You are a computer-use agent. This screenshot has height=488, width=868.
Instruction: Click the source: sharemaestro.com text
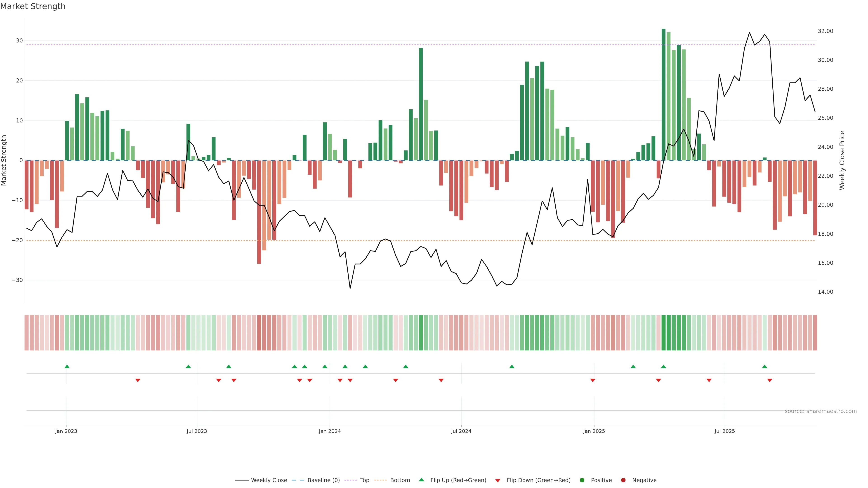click(821, 411)
